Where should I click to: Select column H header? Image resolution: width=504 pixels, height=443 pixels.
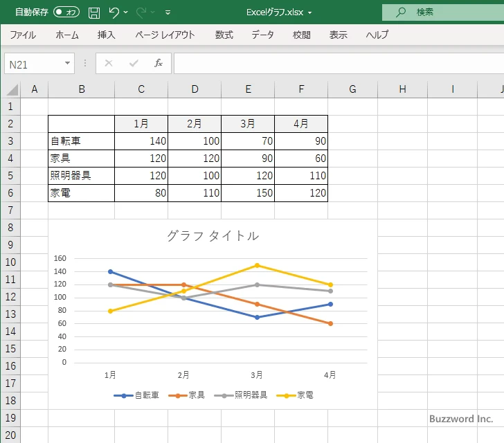402,89
